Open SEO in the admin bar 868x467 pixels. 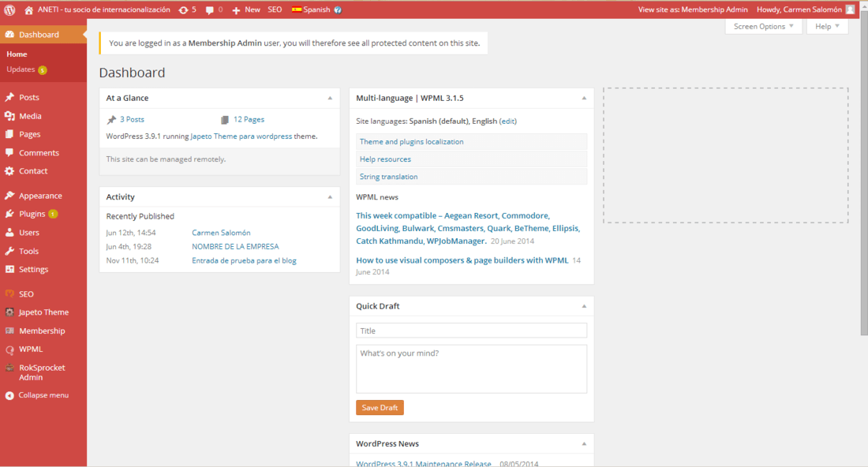pyautogui.click(x=275, y=9)
